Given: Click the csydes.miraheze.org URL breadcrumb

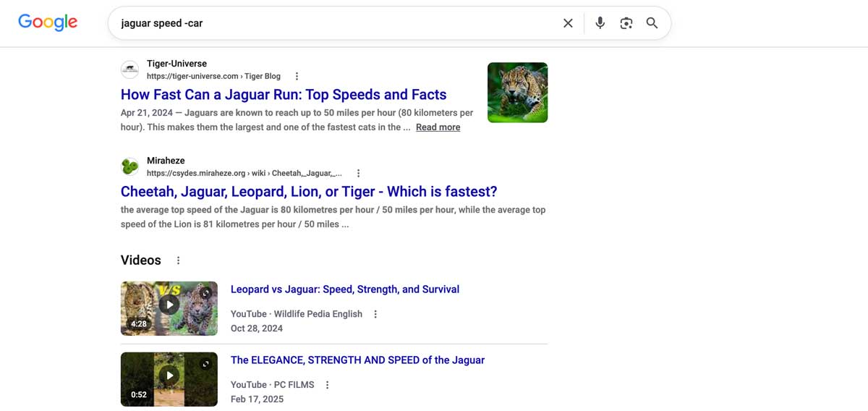Looking at the screenshot, I should 244,173.
